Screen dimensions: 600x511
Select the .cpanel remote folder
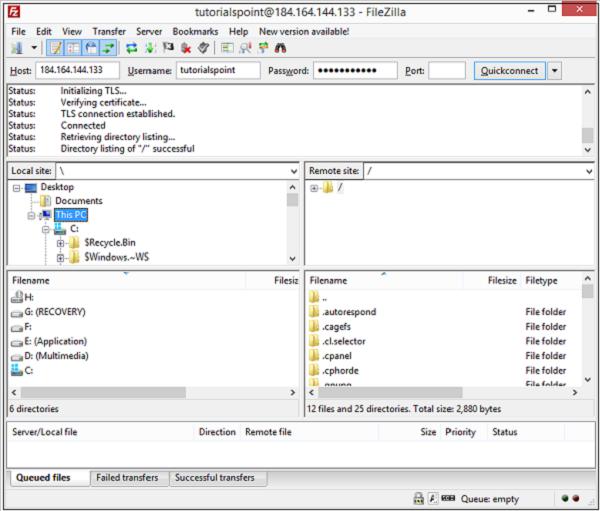click(x=337, y=356)
